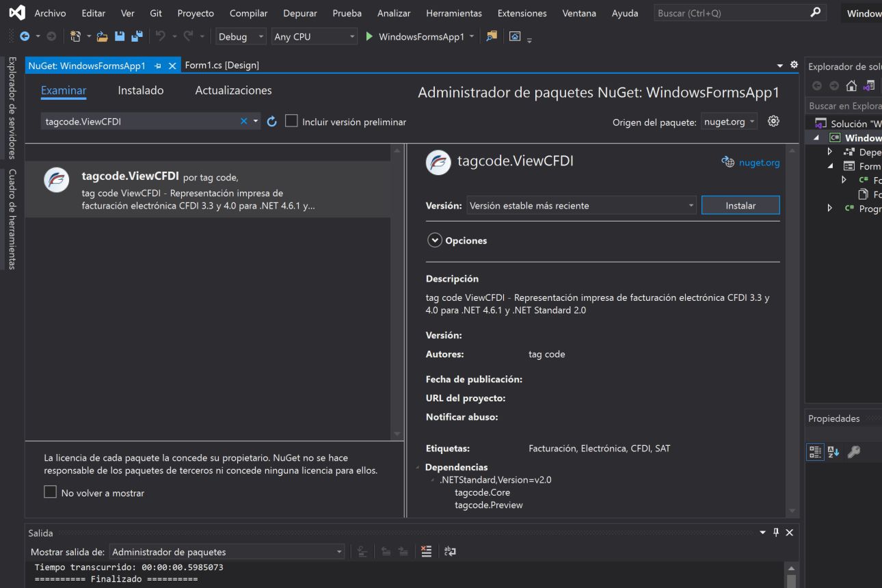Viewport: 882px width, 588px height.
Task: Open the Any CPU platform dropdown
Action: click(x=315, y=37)
